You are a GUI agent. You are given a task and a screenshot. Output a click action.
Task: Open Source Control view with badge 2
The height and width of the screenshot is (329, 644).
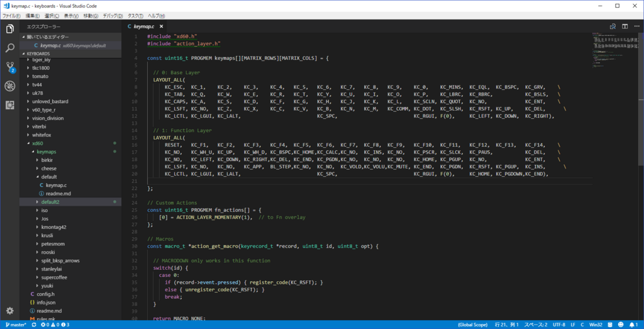pyautogui.click(x=10, y=67)
